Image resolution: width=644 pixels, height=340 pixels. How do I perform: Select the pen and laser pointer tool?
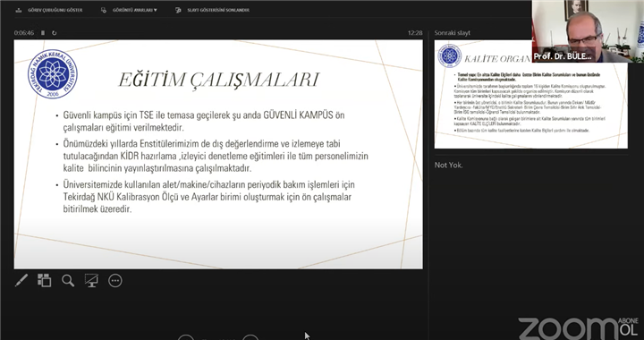[21, 280]
